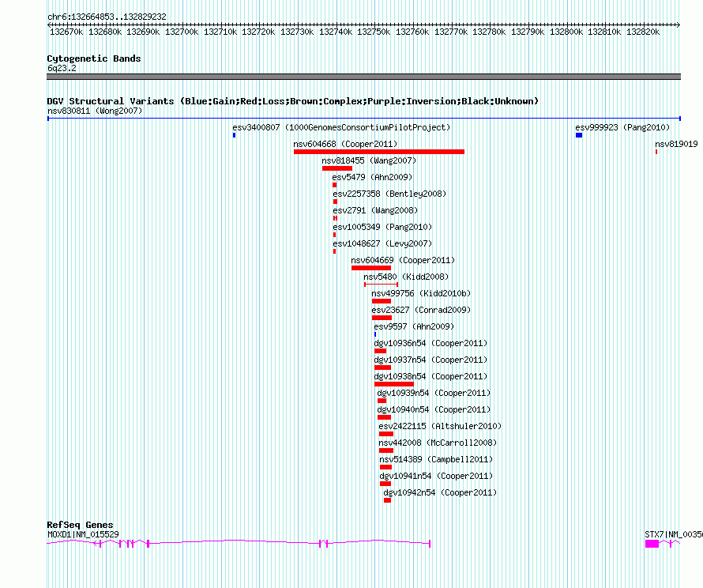
Task: Click the 132750k ruler tick label
Action: tap(374, 32)
